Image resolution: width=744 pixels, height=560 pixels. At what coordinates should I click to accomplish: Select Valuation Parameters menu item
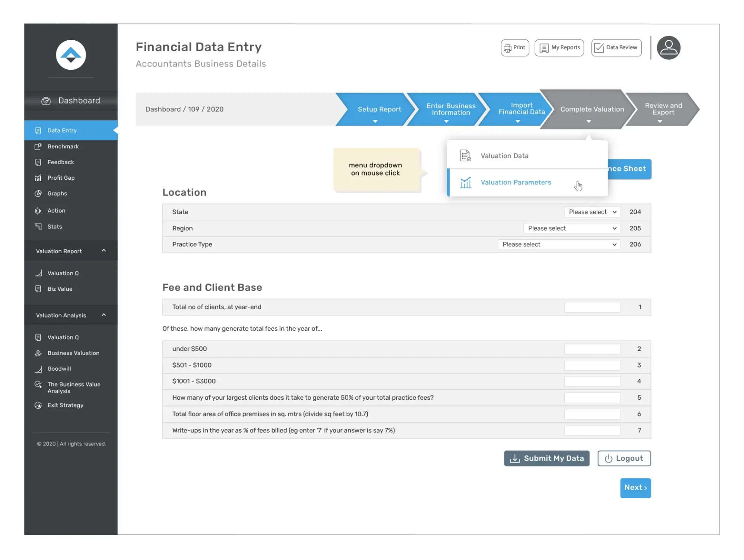[x=515, y=182]
